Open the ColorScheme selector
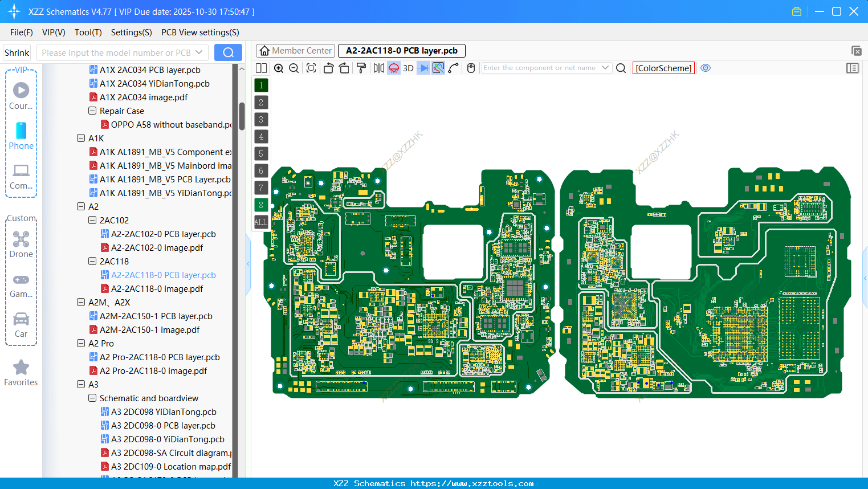868x489 pixels. point(663,68)
